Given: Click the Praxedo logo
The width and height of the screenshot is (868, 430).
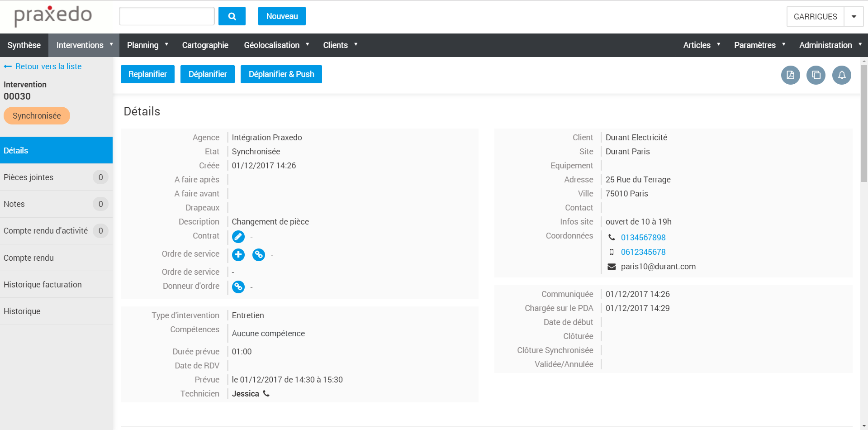Looking at the screenshot, I should 53,16.
